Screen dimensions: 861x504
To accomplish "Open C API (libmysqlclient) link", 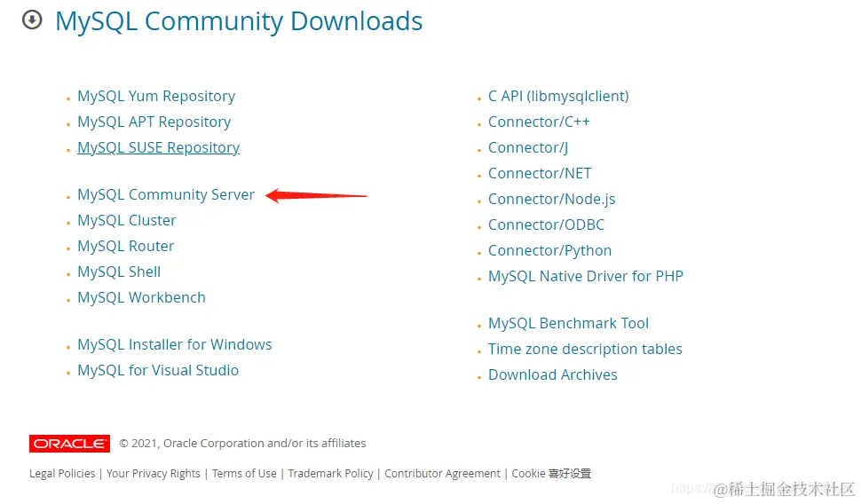I will coord(558,96).
